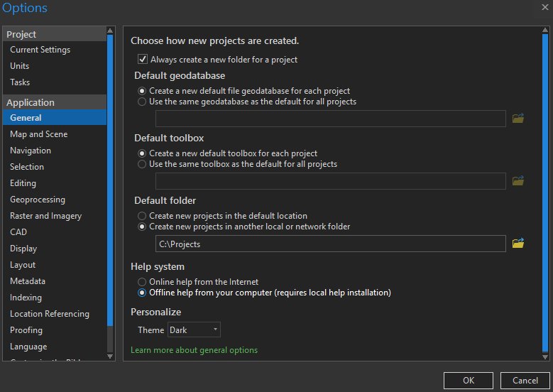Open Current Settings page
The image size is (553, 392).
tap(55, 50)
